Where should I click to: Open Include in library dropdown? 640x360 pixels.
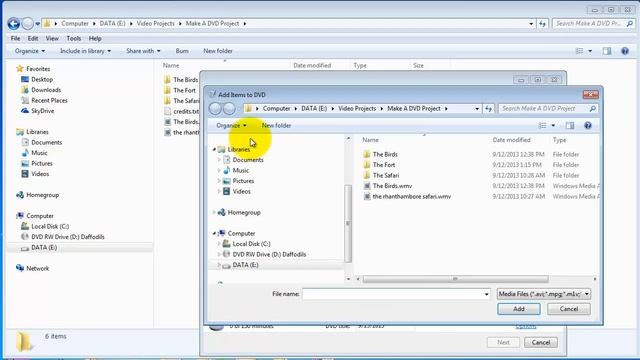[85, 51]
